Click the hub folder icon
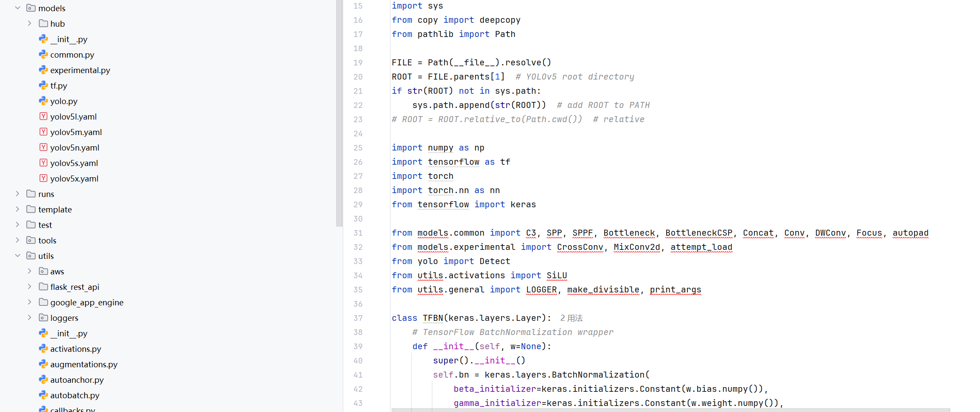 [x=43, y=23]
